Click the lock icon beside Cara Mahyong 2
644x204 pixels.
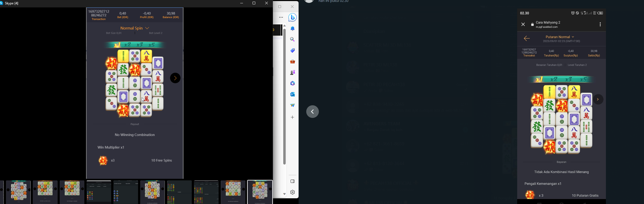tap(533, 25)
